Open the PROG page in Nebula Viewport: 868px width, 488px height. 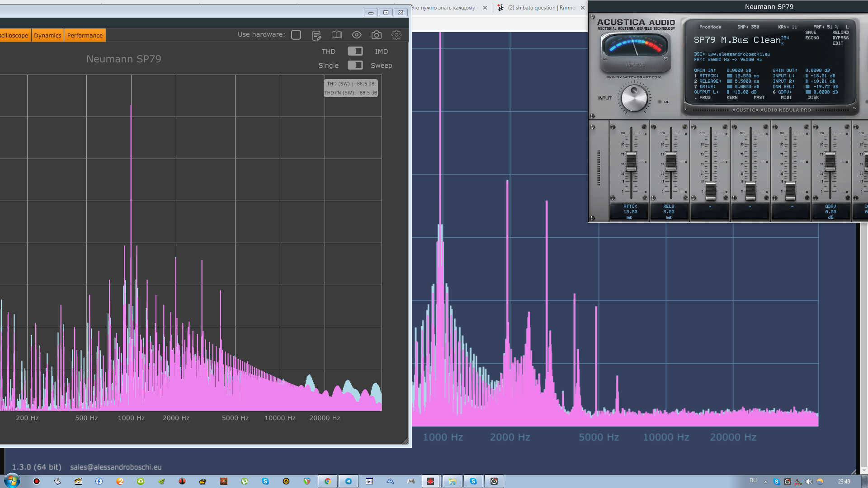pyautogui.click(x=705, y=98)
